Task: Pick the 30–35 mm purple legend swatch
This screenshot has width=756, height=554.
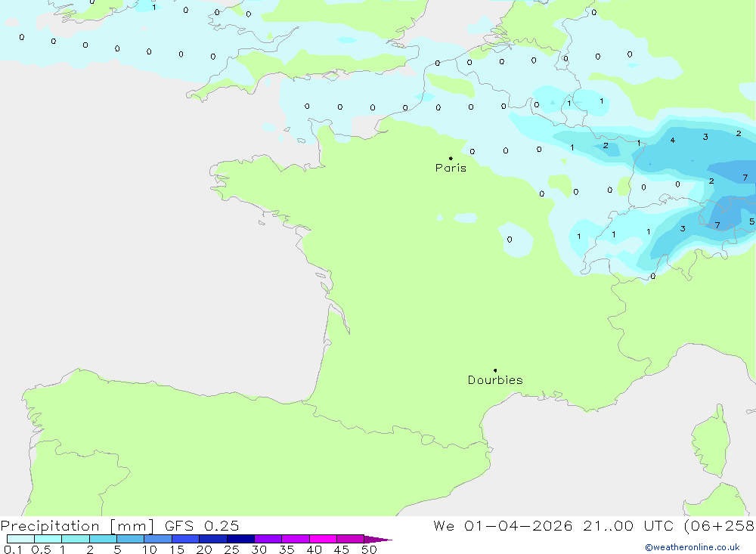Action: (x=268, y=539)
